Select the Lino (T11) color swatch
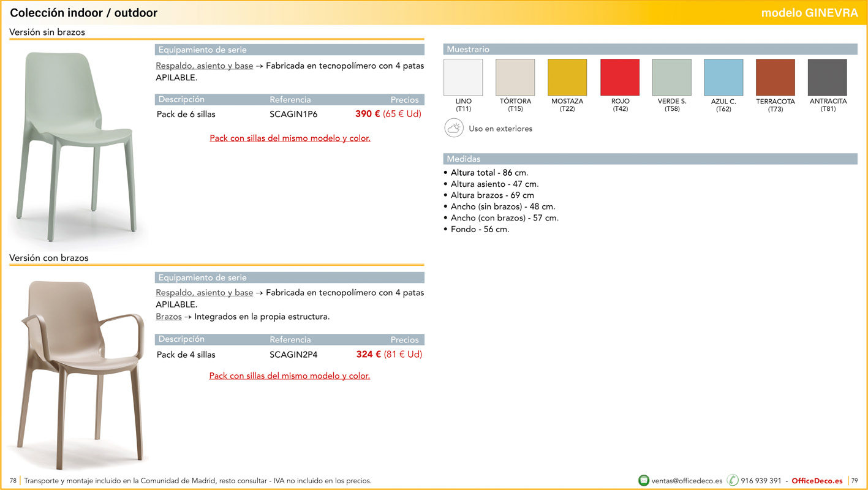The height and width of the screenshot is (490, 868). pos(463,78)
